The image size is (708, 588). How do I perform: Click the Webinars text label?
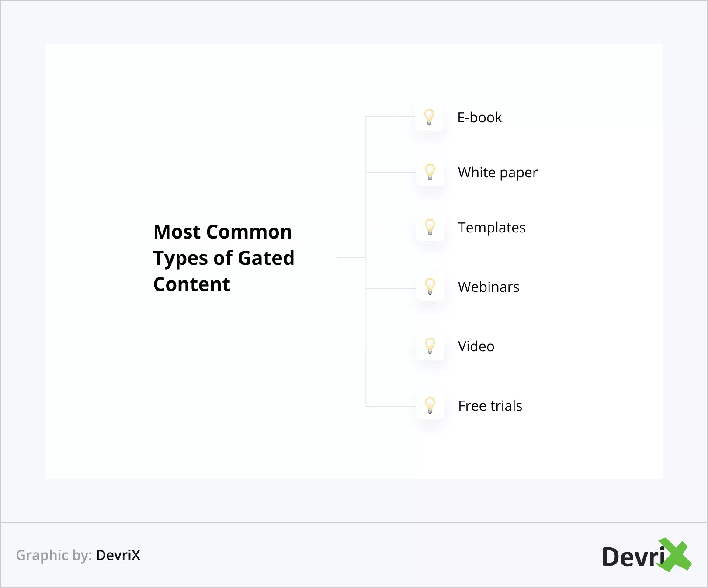coord(489,287)
